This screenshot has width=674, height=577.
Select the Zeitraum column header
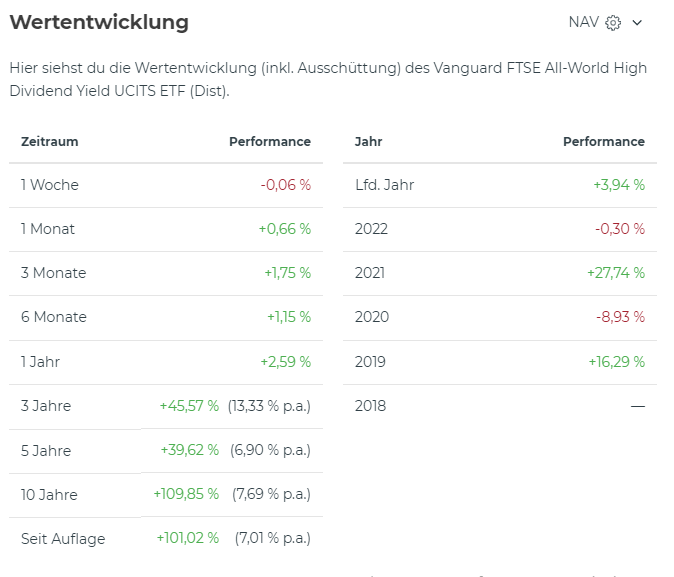[50, 142]
